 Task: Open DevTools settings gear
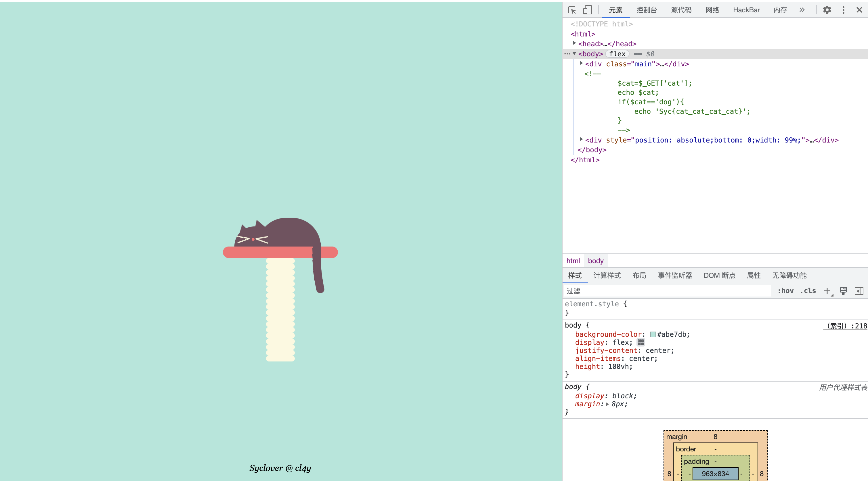[827, 10]
